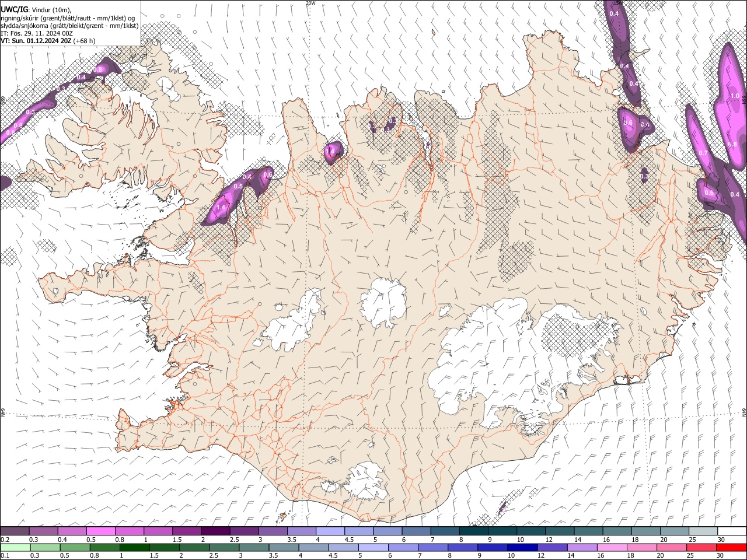Image resolution: width=747 pixels, height=560 pixels.
Task: Click the '4.5' label in the upper legend row
Action: [349, 540]
